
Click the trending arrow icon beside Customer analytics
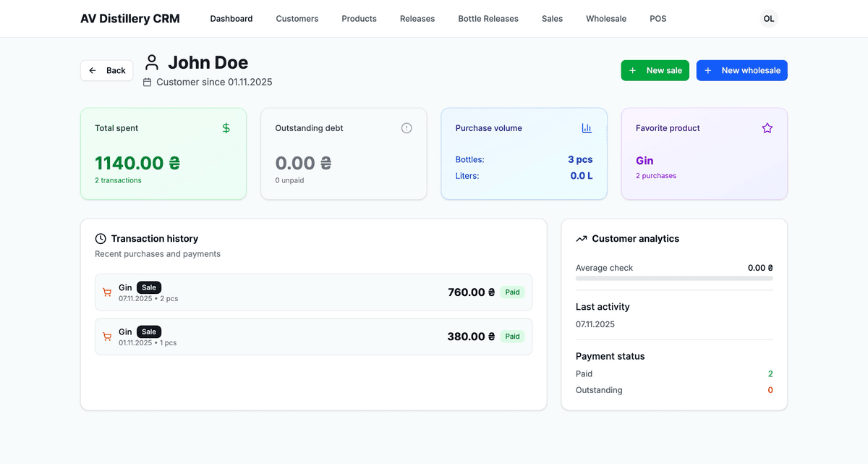tap(582, 239)
